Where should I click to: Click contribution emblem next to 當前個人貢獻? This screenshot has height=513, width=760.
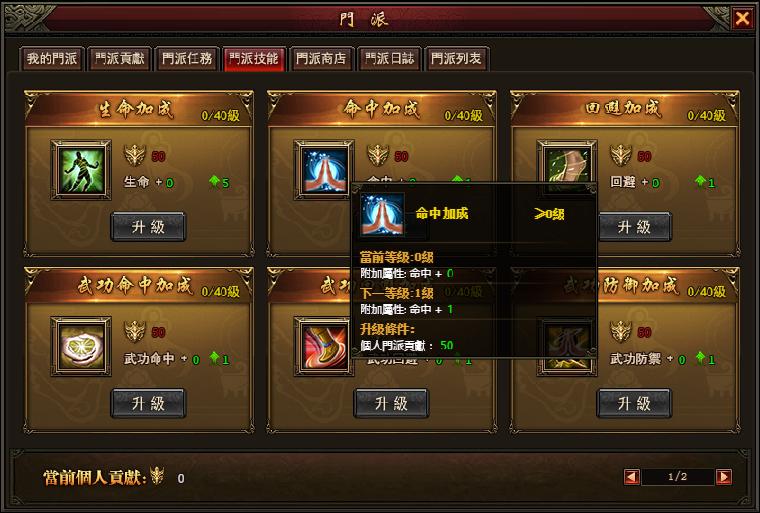157,476
